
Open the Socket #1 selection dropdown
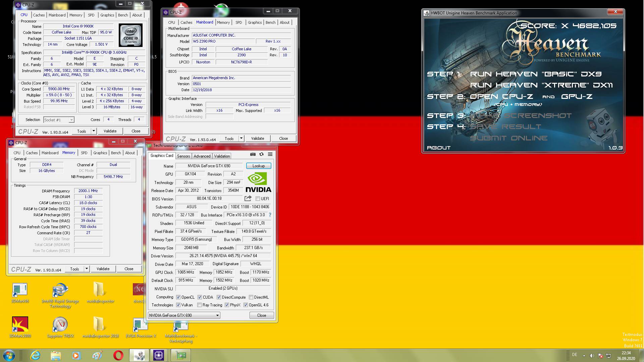(x=59, y=120)
